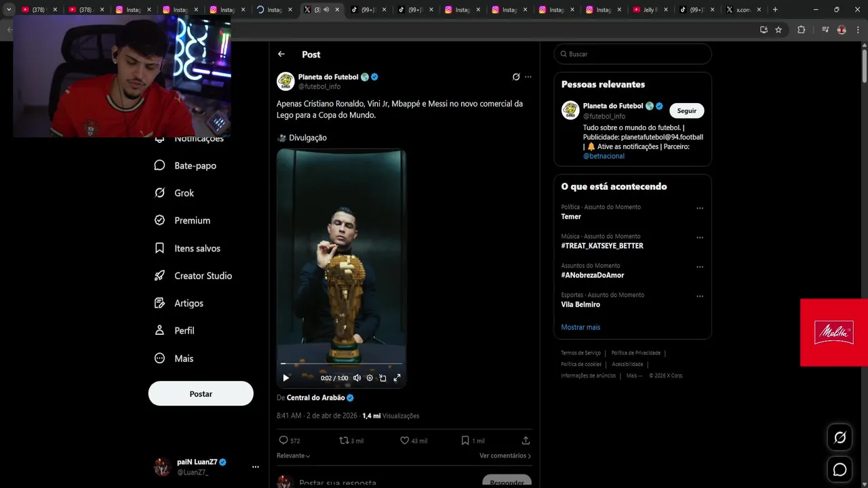
Task: Open Política de cookies footer link
Action: tap(581, 365)
